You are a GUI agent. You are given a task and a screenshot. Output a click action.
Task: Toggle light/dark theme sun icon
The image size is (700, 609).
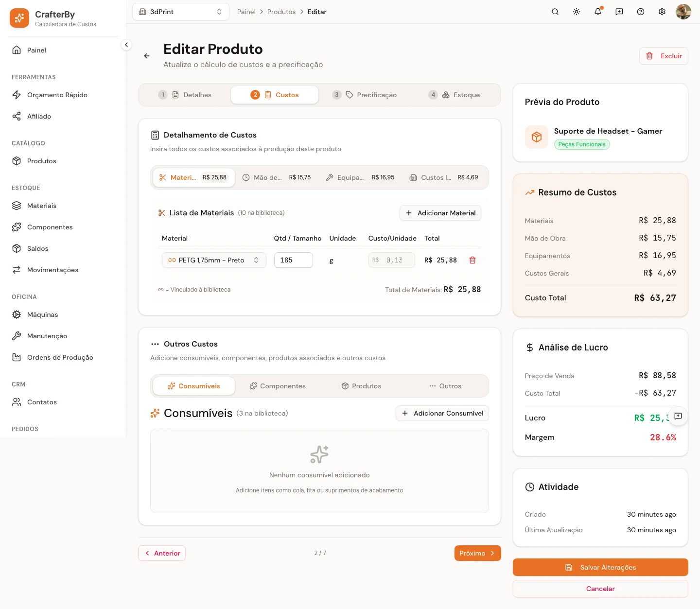577,12
